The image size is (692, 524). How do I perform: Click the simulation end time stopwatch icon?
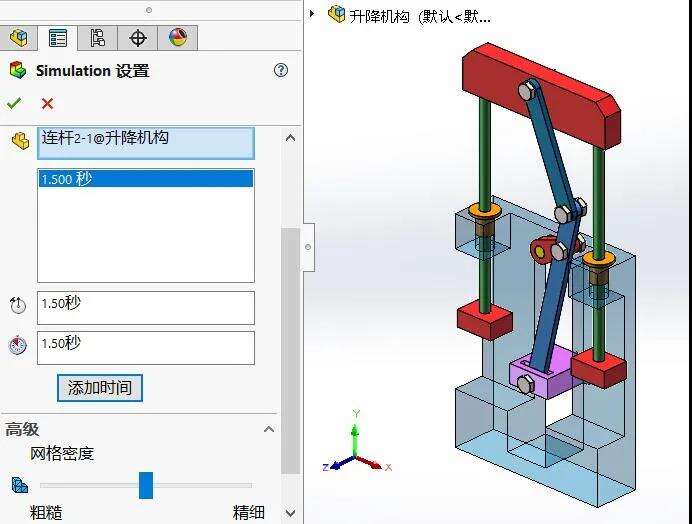(18, 345)
